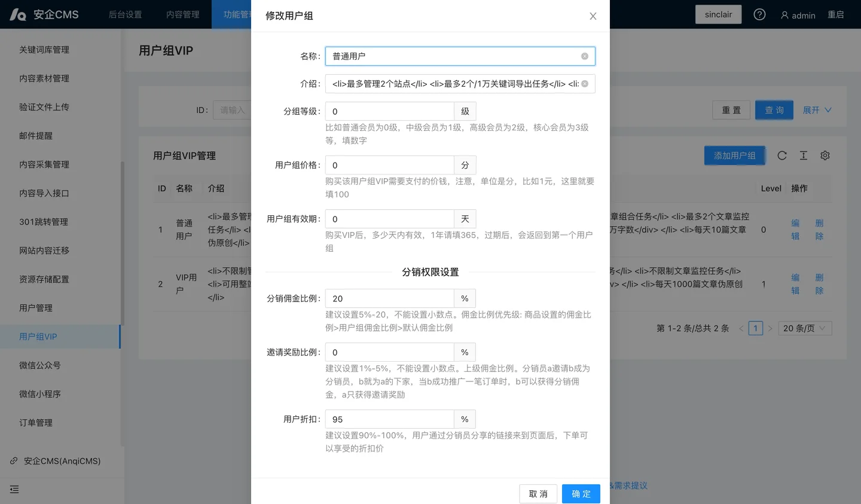Clear the 名称 field using its clear icon
The image size is (861, 504).
(x=584, y=56)
